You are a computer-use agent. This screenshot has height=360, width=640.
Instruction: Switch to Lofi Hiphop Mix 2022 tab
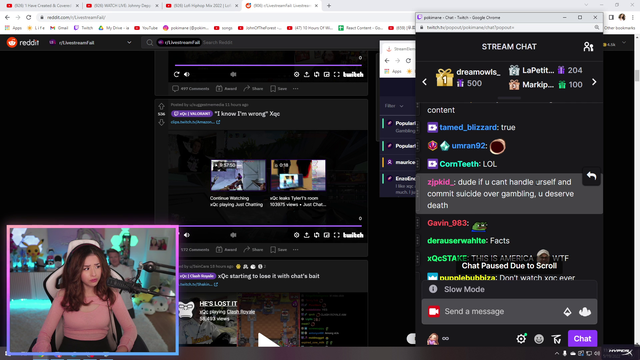pos(201,6)
